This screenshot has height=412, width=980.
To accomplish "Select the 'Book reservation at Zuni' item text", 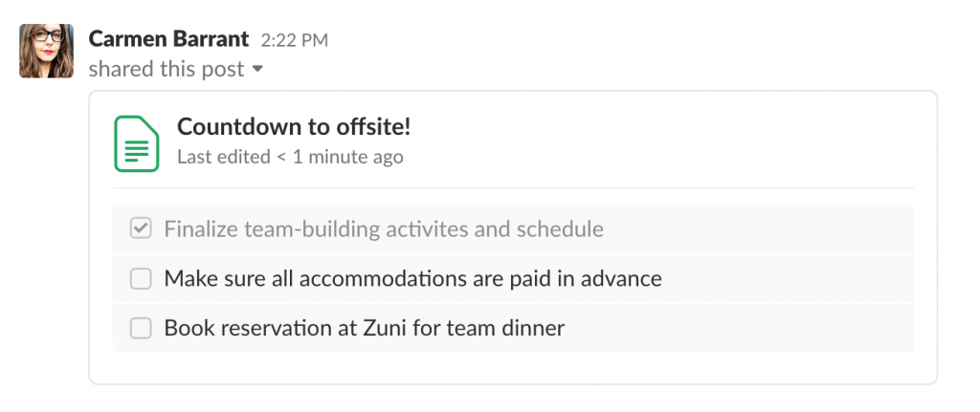I will click(x=365, y=328).
